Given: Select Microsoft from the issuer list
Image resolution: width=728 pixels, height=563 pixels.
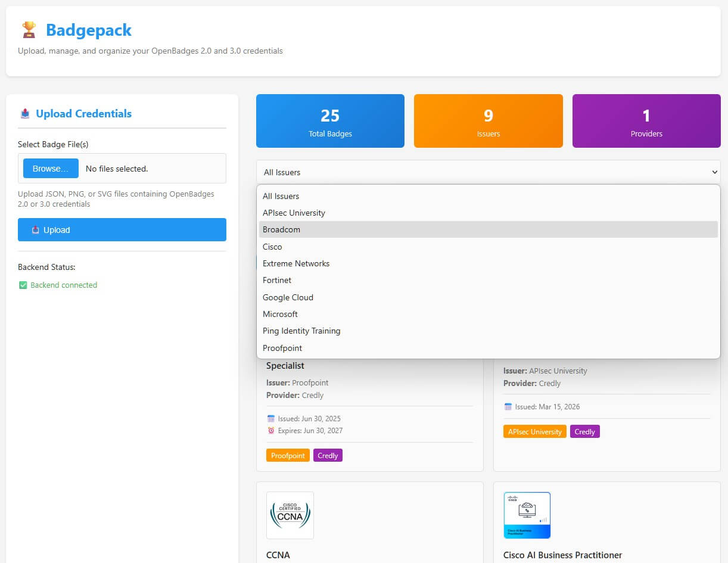Looking at the screenshot, I should [489, 314].
